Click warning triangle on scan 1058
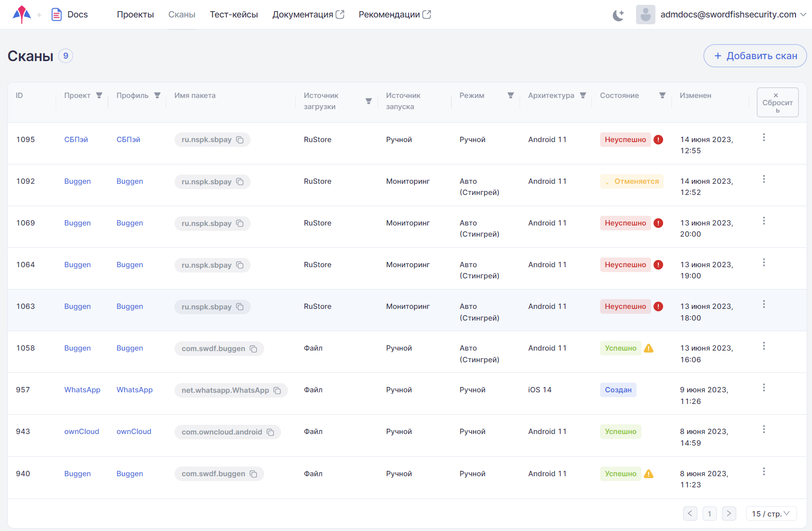This screenshot has height=531, width=812. [649, 348]
